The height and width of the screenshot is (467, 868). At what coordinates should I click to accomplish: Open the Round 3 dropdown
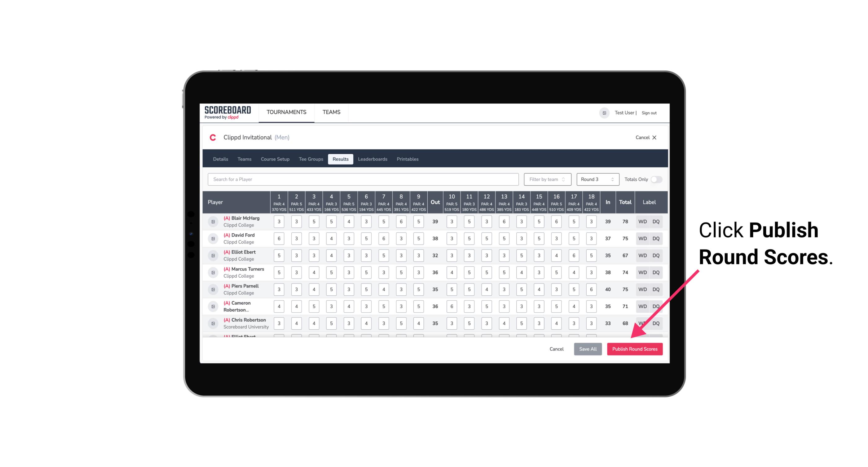coord(597,179)
